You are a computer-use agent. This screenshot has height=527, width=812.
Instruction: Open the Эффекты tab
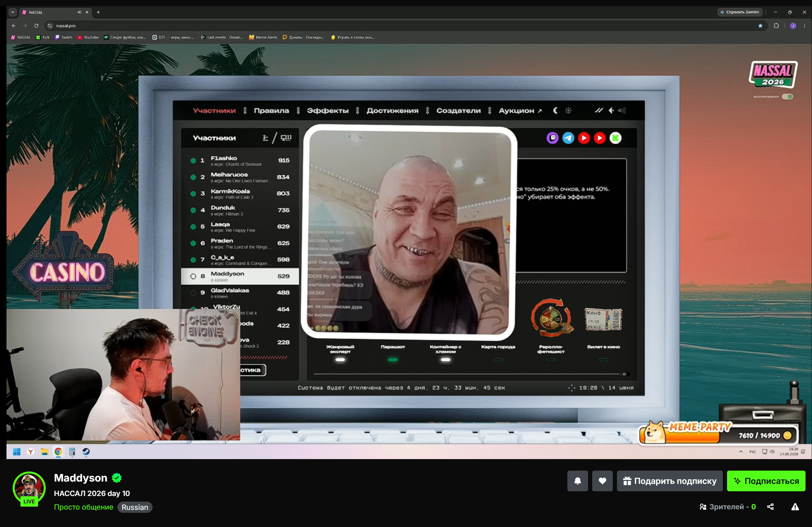coord(328,110)
